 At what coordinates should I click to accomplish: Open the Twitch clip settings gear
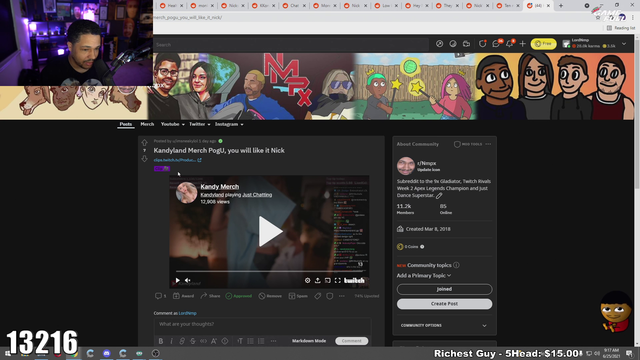[307, 280]
